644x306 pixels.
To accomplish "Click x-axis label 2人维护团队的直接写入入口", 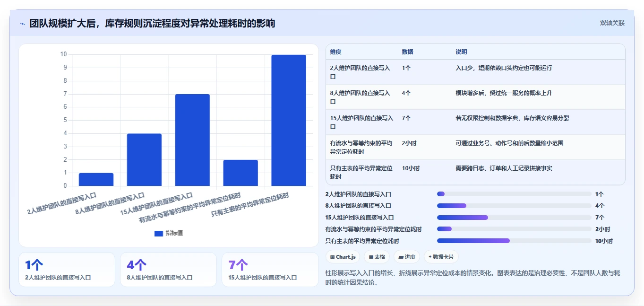I will click(x=62, y=203).
